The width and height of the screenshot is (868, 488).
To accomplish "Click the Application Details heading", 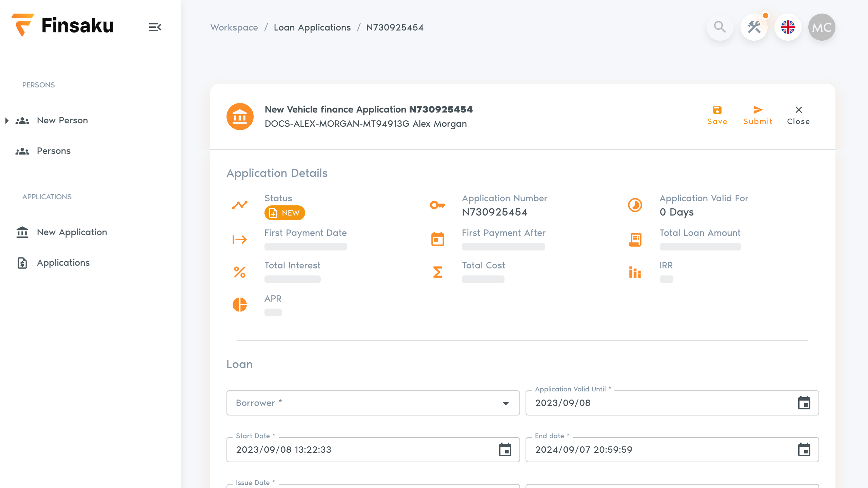I will pos(277,173).
